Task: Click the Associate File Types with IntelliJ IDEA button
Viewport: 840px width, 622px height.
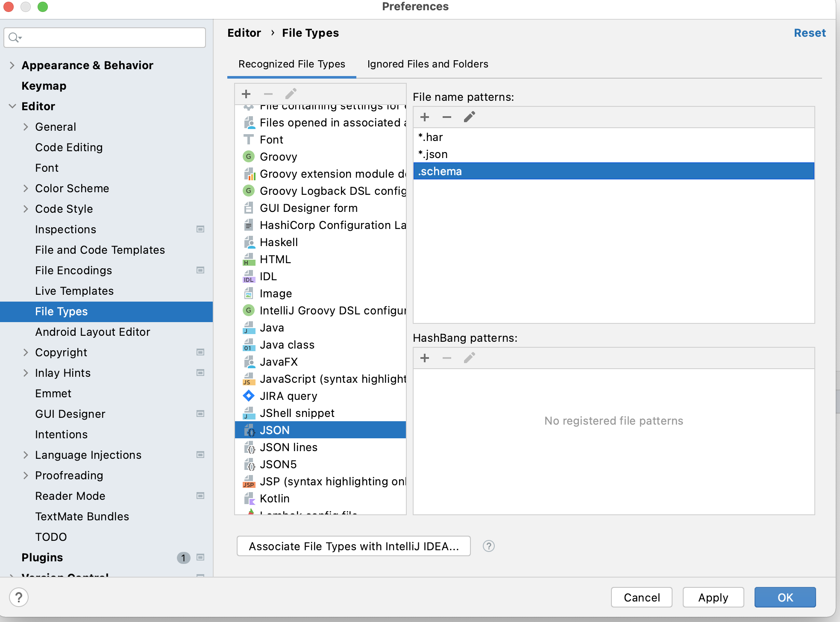Action: (x=353, y=546)
